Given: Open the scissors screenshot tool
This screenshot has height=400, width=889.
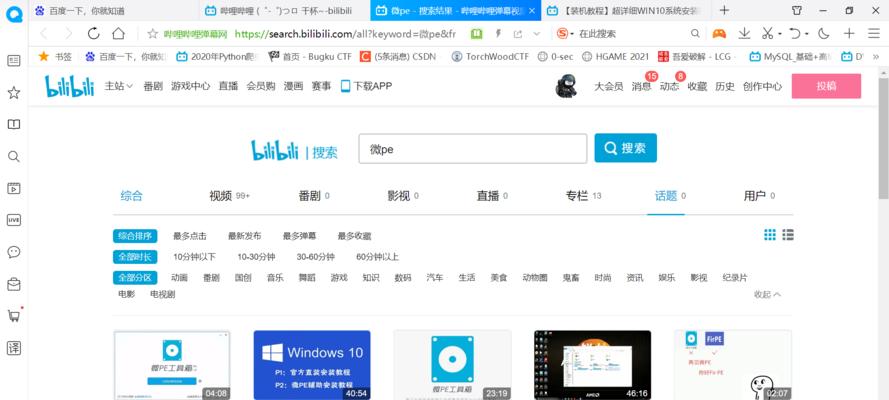Looking at the screenshot, I should 767,34.
